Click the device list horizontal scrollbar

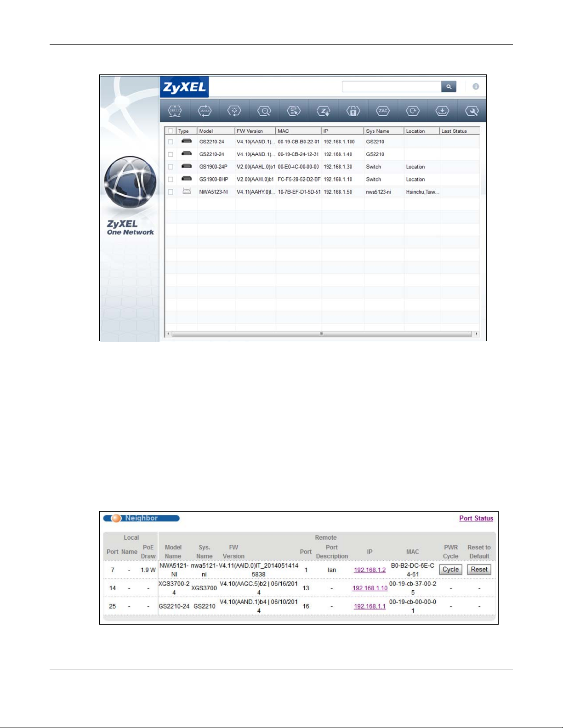click(x=322, y=334)
